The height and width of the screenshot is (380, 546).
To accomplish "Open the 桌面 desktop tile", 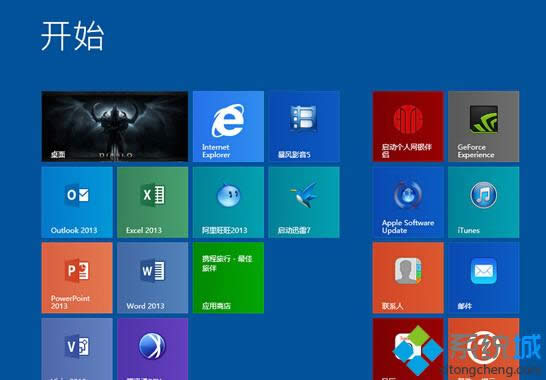I will [115, 126].
